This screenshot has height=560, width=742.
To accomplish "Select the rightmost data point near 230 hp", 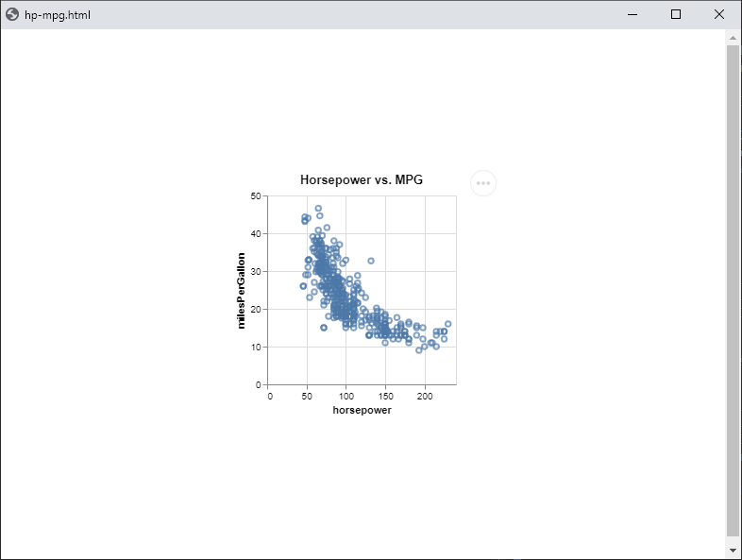I will pos(448,324).
